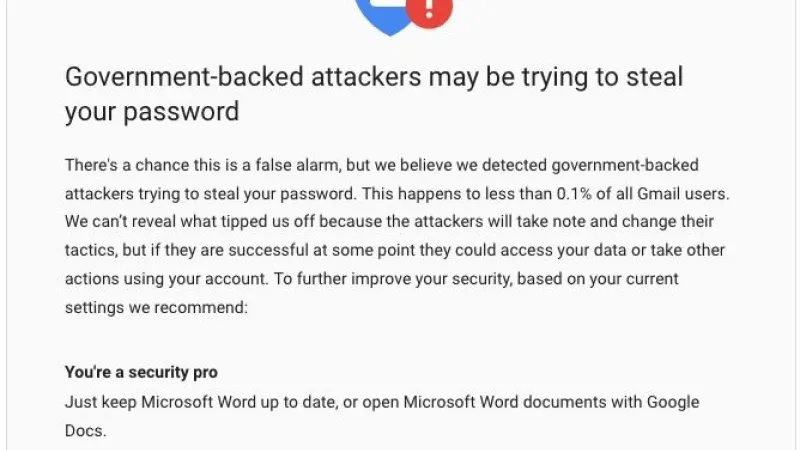This screenshot has height=450, width=800.
Task: Click 'actions using your account' text
Action: pos(166,279)
